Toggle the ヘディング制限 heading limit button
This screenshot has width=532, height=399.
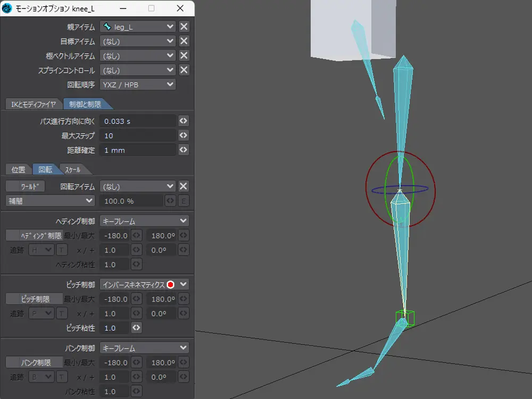34,235
